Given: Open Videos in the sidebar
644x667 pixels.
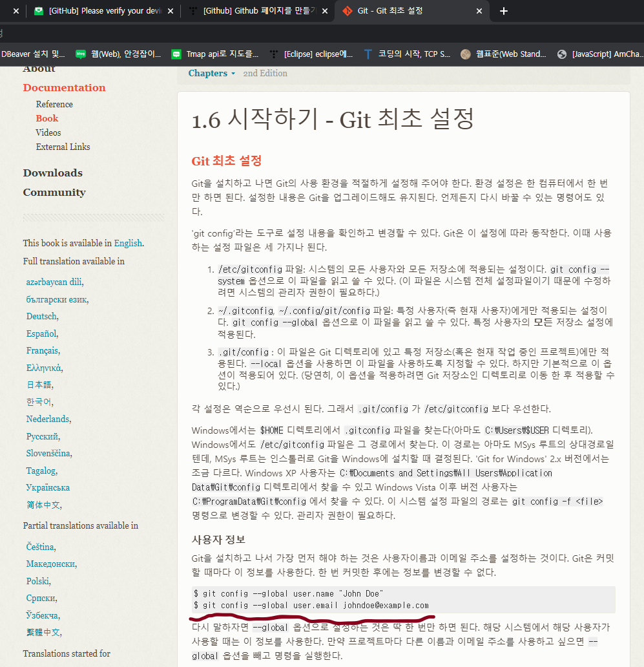Looking at the screenshot, I should tap(48, 132).
